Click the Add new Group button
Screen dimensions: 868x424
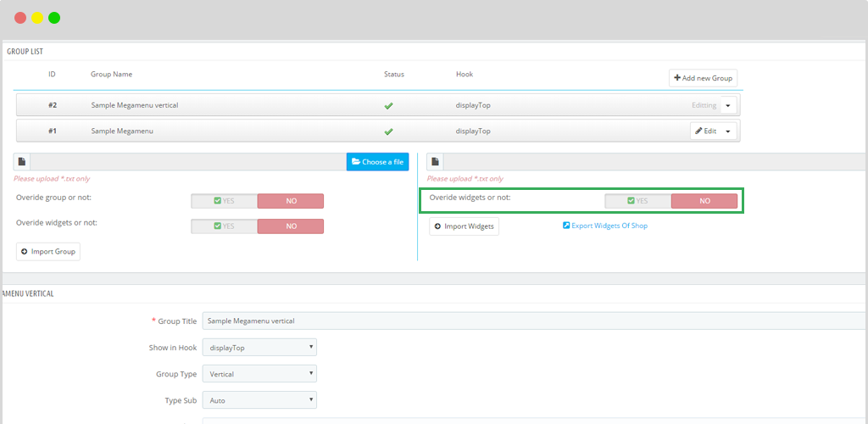(703, 78)
